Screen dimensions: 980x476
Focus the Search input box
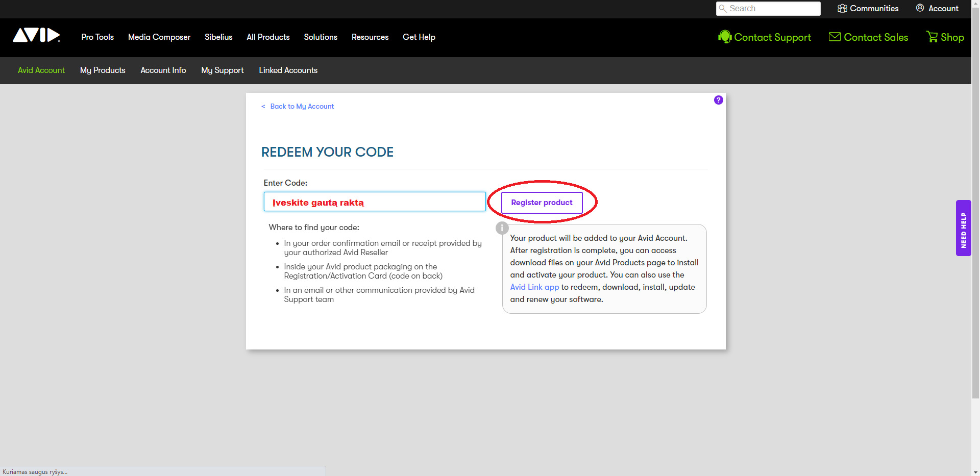click(768, 9)
